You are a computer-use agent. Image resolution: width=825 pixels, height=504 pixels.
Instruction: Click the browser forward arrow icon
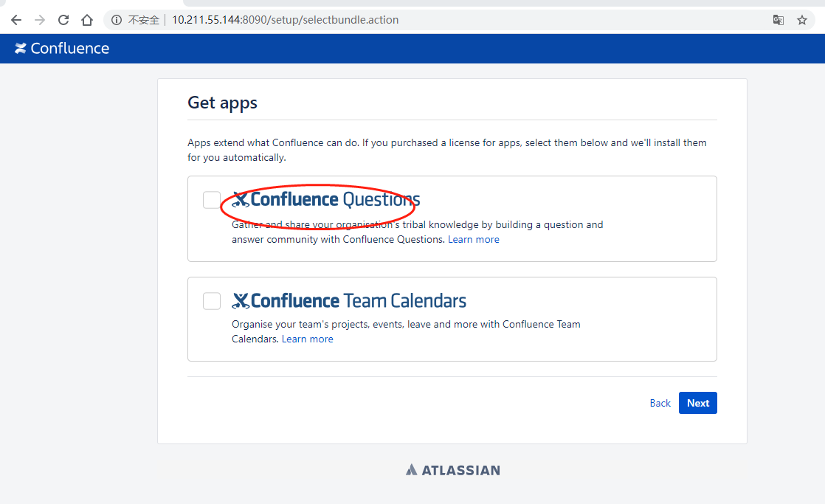point(40,20)
